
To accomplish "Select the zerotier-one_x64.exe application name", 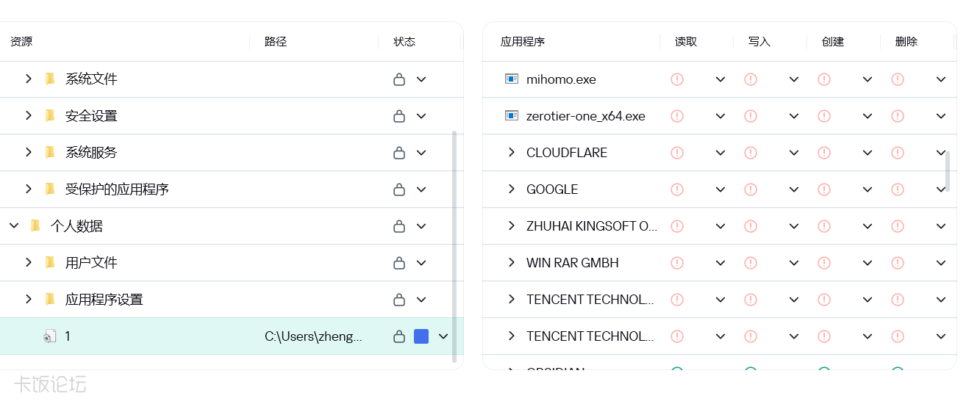I will pos(586,116).
